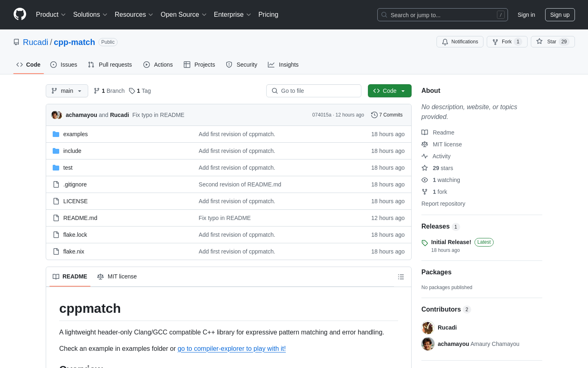Open the Rucadi owner profile link
The height and width of the screenshot is (368, 588).
pyautogui.click(x=36, y=42)
